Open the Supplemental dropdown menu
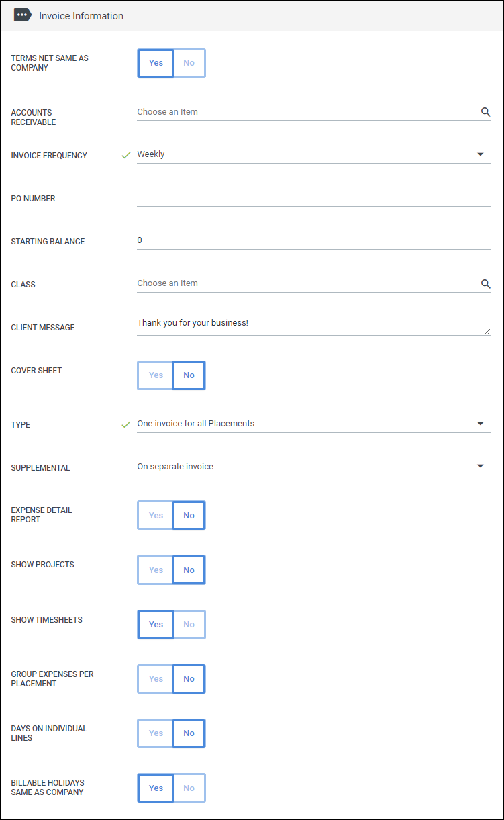The height and width of the screenshot is (820, 504). pyautogui.click(x=480, y=466)
